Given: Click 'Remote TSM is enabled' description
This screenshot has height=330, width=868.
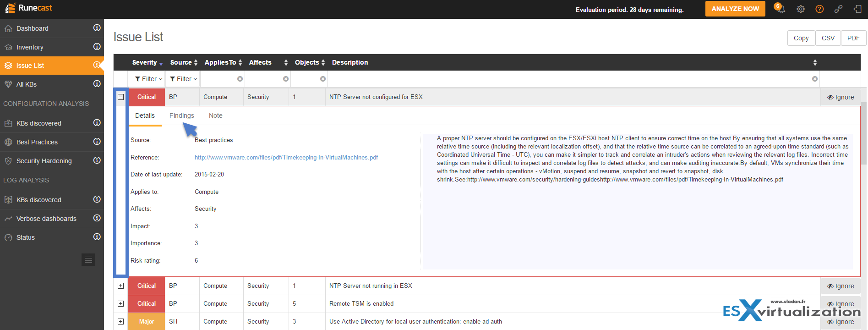Looking at the screenshot, I should (361, 303).
